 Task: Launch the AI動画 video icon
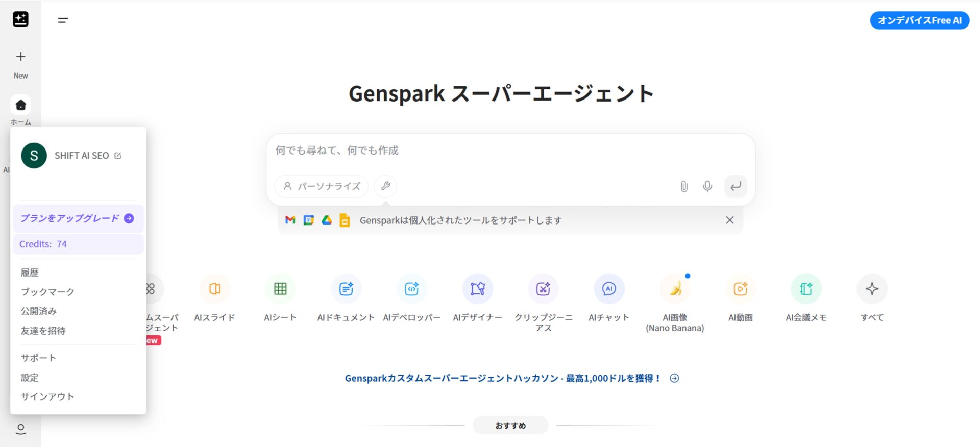[x=741, y=289]
